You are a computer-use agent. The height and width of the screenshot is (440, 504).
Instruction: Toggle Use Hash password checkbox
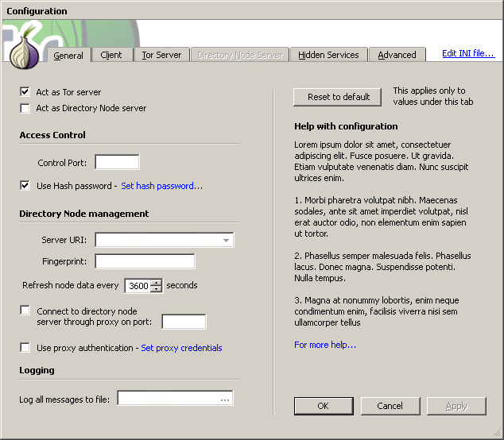click(25, 186)
